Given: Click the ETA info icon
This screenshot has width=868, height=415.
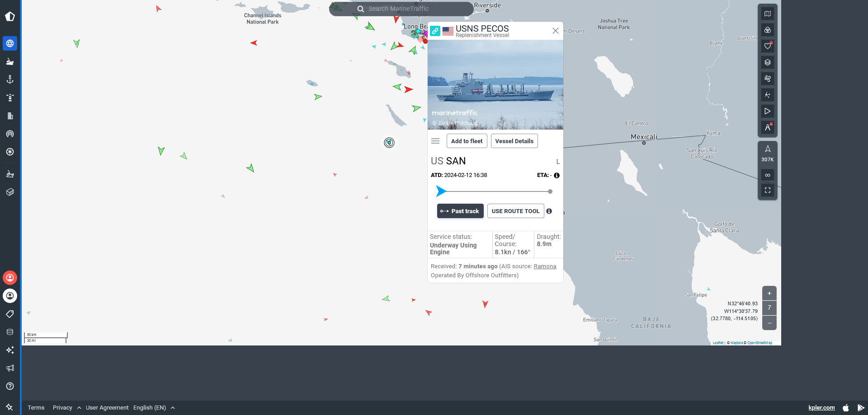Looking at the screenshot, I should [x=557, y=175].
